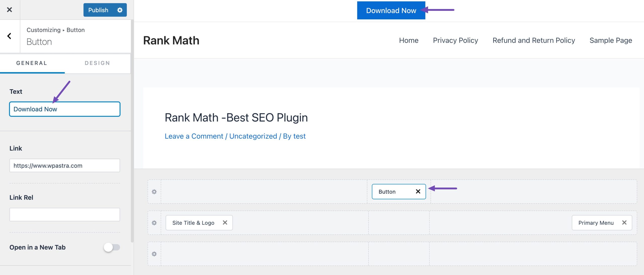Select the Button element in builder
Image resolution: width=644 pixels, height=275 pixels.
pos(387,192)
